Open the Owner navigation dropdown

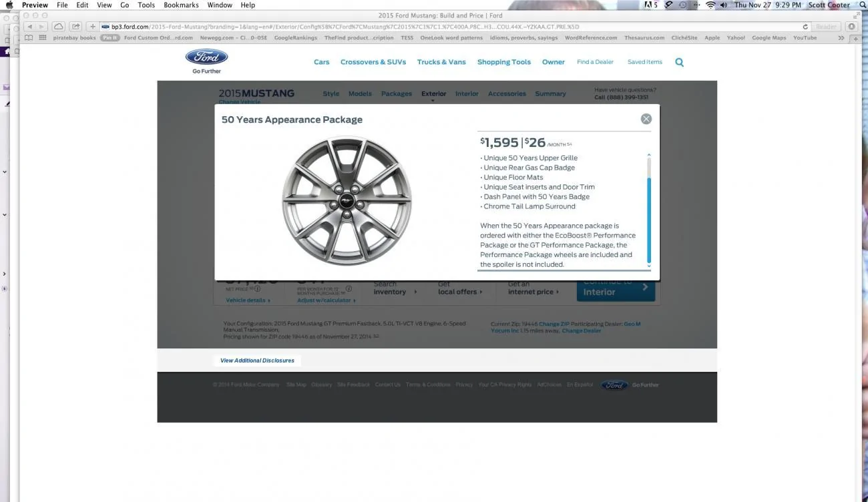click(554, 62)
